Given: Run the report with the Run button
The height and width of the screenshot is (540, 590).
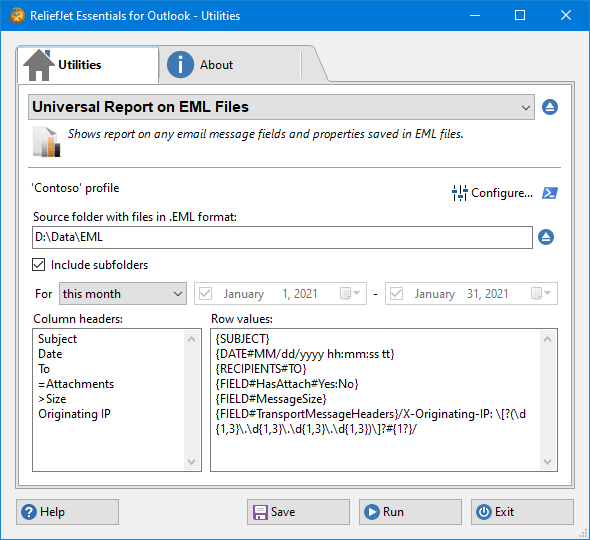Looking at the screenshot, I should 410,512.
